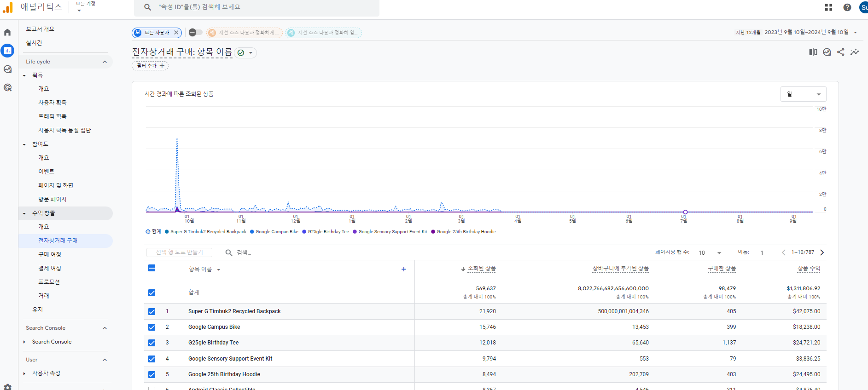The height and width of the screenshot is (390, 868).
Task: Open the Admin gear icon
Action: pos(7,387)
